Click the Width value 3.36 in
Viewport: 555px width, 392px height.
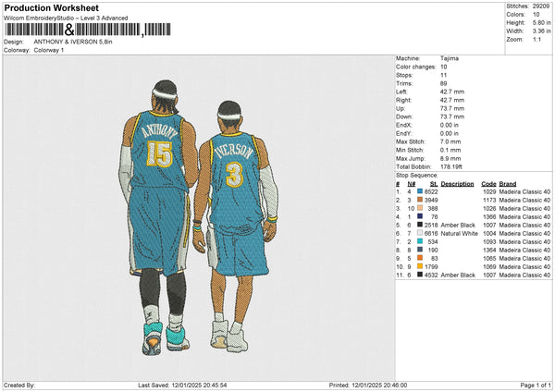coord(541,31)
